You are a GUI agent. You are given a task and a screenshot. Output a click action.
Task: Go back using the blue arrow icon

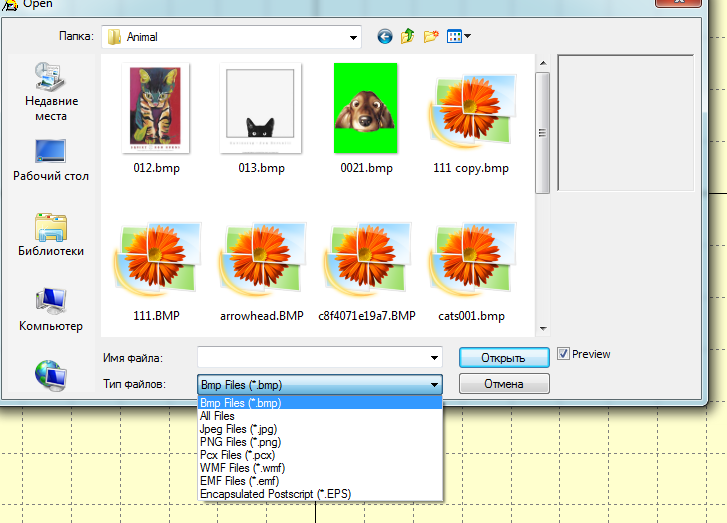pyautogui.click(x=384, y=36)
